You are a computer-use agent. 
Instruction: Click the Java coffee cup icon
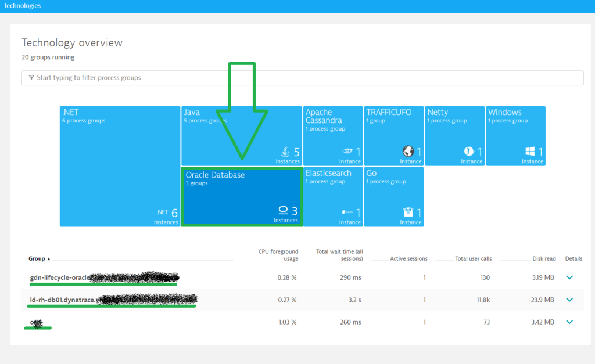(x=285, y=152)
